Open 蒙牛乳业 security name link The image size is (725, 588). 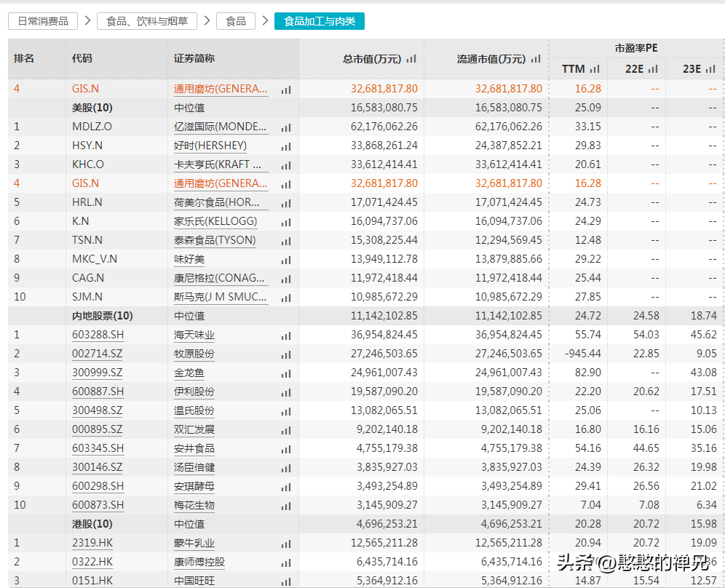point(194,543)
